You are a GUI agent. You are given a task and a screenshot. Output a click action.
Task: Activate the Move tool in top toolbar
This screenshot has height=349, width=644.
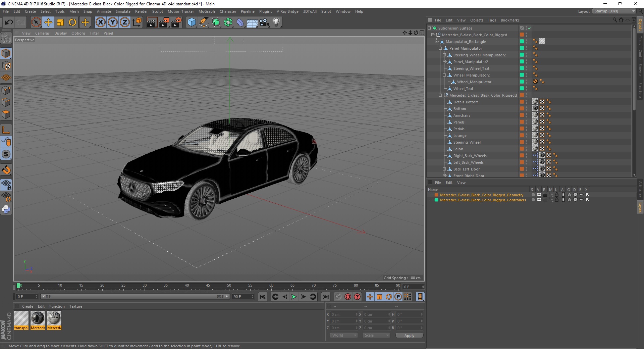tap(48, 22)
